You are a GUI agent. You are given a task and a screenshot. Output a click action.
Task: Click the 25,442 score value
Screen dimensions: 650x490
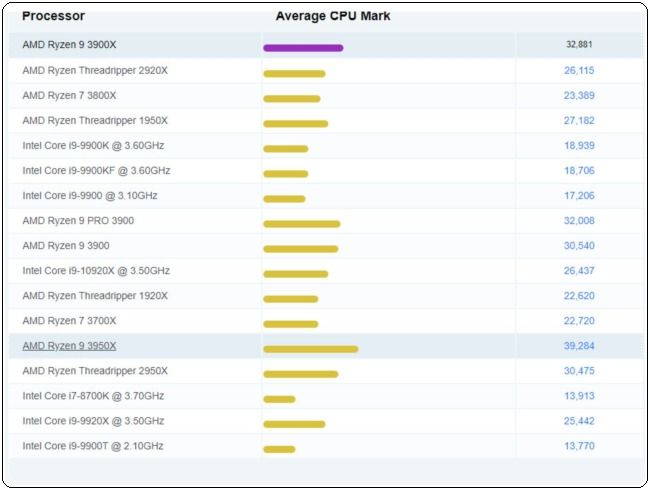579,421
